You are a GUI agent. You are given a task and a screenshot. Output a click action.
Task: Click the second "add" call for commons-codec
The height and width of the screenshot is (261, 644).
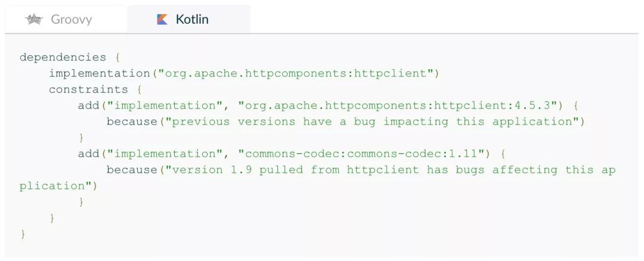pyautogui.click(x=88, y=154)
